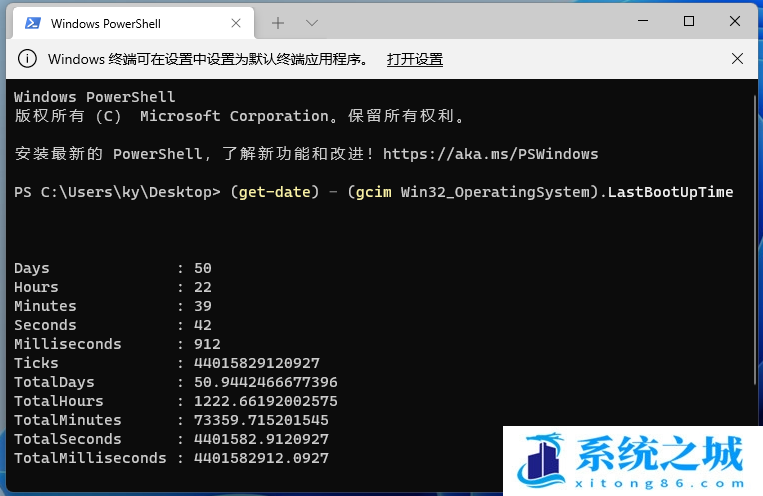Viewport: 763px width, 496px height.
Task: Expand the new tab profile dropdown chevron
Action: click(312, 22)
